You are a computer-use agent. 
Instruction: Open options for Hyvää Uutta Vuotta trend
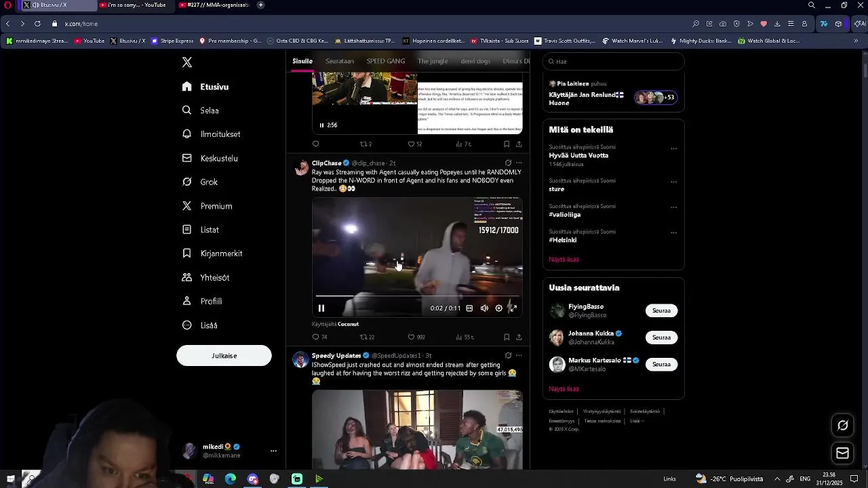pyautogui.click(x=673, y=148)
